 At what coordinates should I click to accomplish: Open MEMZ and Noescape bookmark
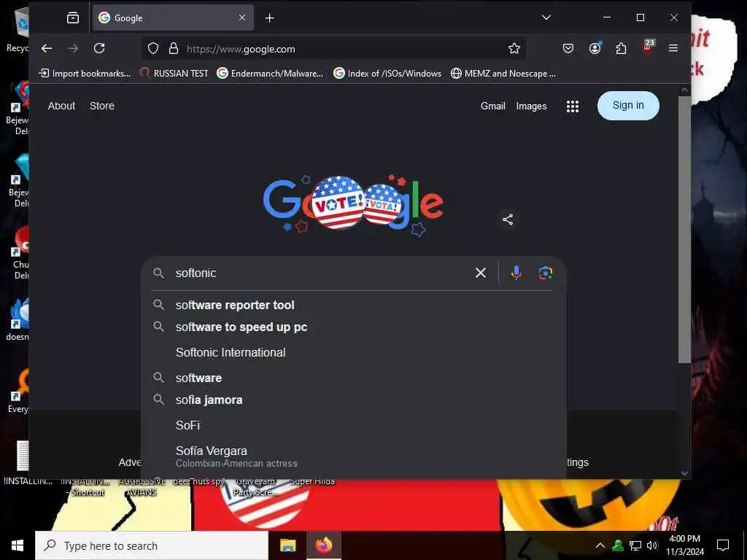tap(503, 74)
